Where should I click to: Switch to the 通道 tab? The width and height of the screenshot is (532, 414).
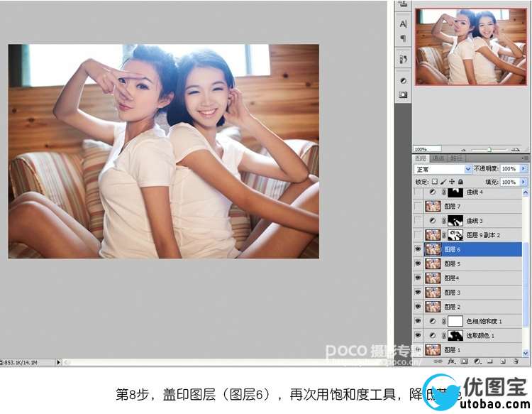point(438,158)
